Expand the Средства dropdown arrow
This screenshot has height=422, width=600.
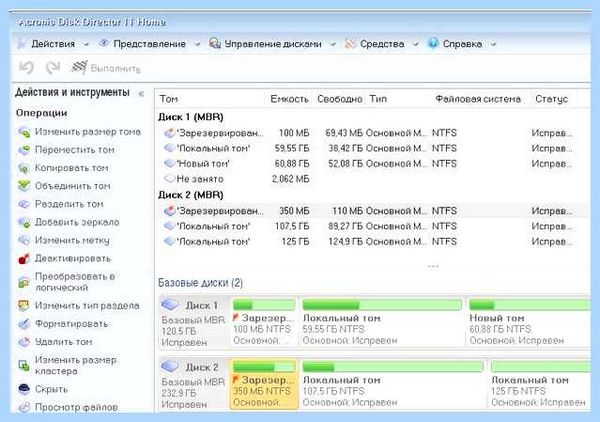click(x=416, y=45)
